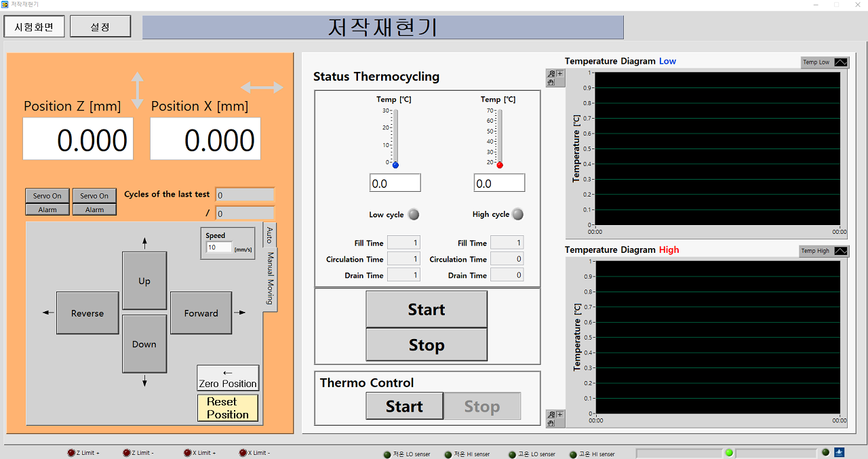The height and width of the screenshot is (459, 868).
Task: Click the Low cycle Fill Time field
Action: click(404, 243)
